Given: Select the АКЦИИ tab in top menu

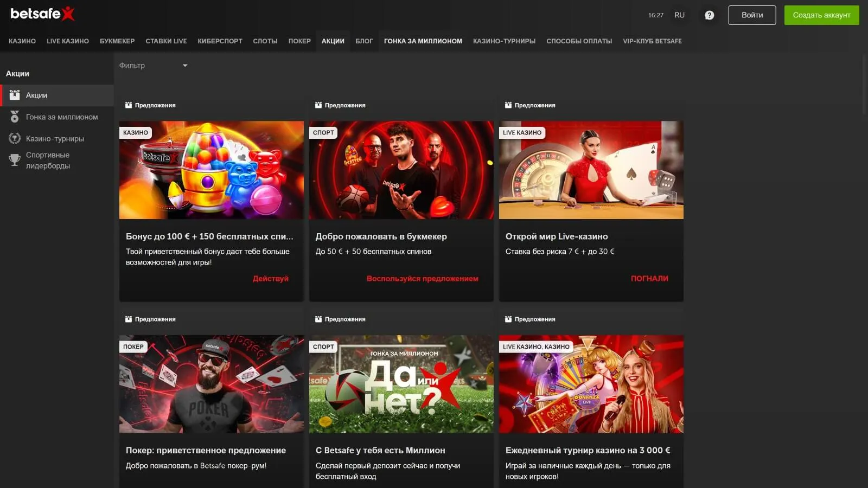Looking at the screenshot, I should (333, 41).
